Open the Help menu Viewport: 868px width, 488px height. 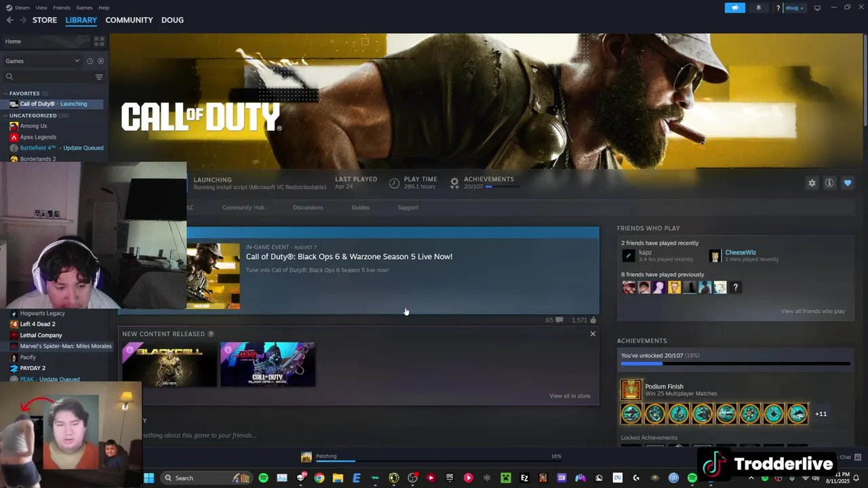tap(104, 7)
